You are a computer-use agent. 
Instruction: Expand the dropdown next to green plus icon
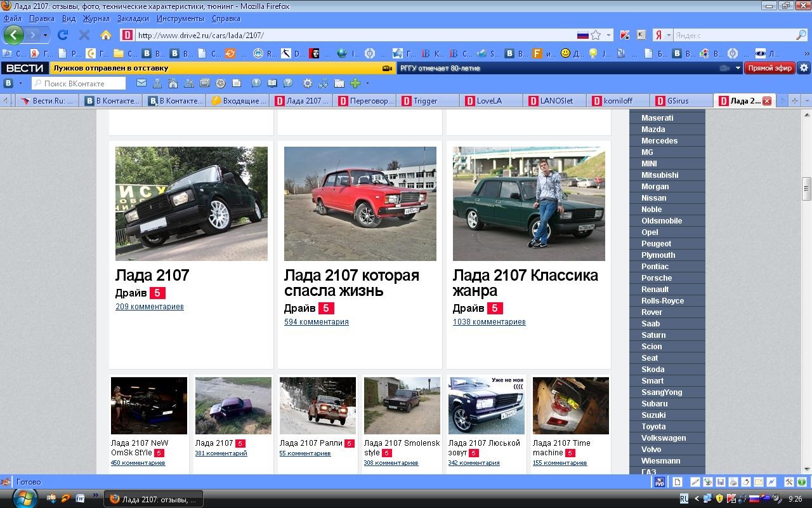367,83
